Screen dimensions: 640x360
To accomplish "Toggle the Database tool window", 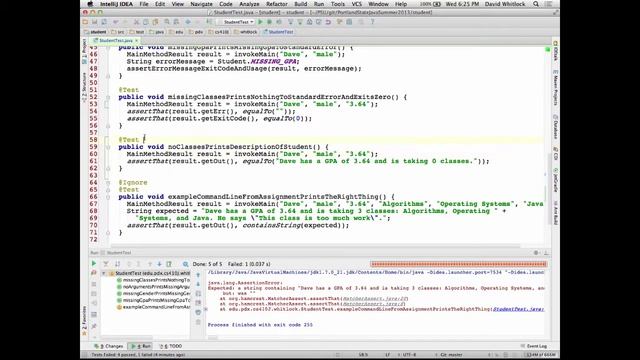I will click(556, 127).
